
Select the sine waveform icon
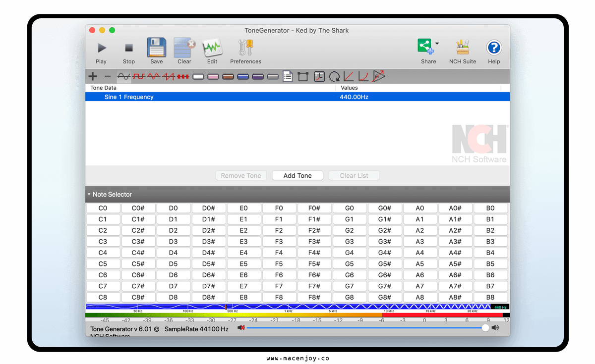pyautogui.click(x=123, y=76)
